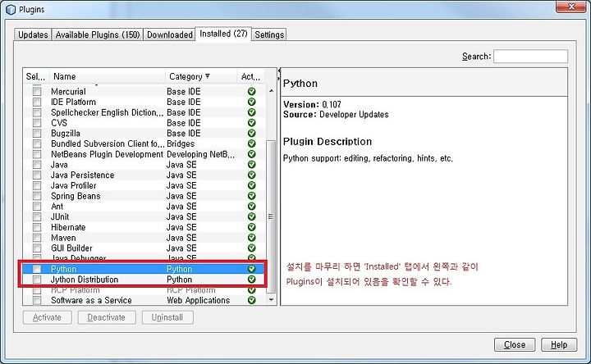Click the plugin list vertical scrollbar thumb
The height and width of the screenshot is (364, 591).
tap(271, 216)
